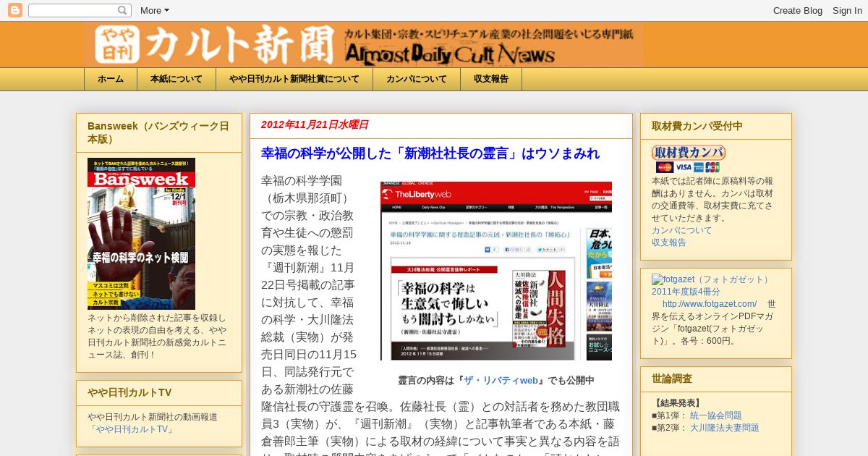Viewport: 868px width, 456px height.
Task: Click the やや日刊カルトTV widget heading
Action: click(129, 392)
